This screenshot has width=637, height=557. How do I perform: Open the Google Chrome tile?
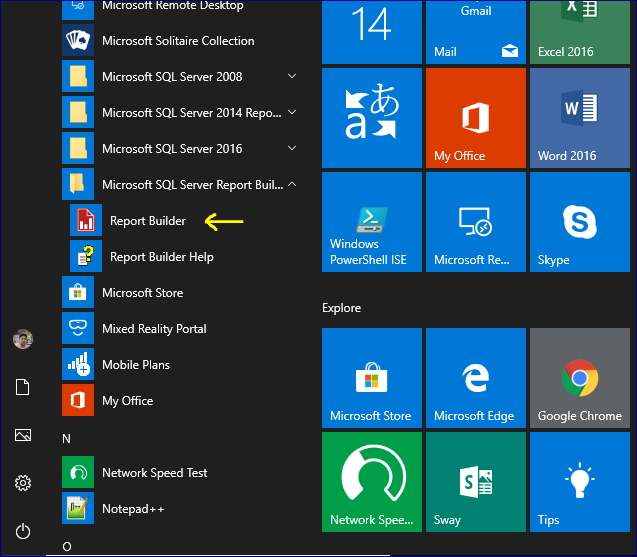(580, 378)
